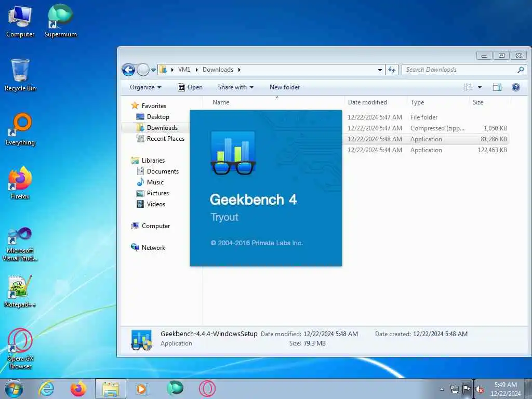Expand the arrow after VM1 breadcrumb
Image resolution: width=532 pixels, height=399 pixels.
click(x=196, y=70)
